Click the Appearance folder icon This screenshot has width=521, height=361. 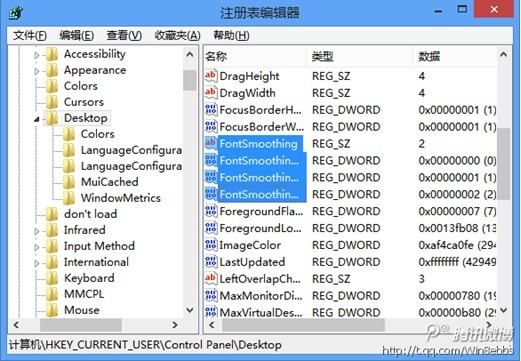(x=52, y=70)
